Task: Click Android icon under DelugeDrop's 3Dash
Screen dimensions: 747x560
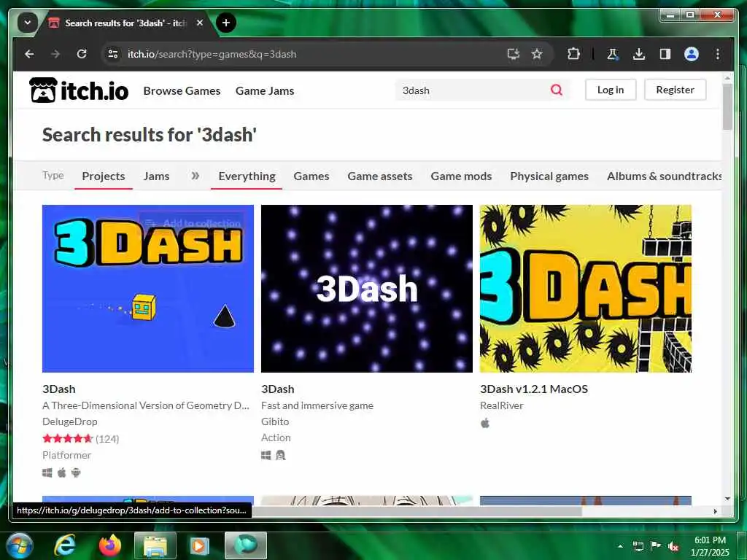Action: click(x=76, y=472)
